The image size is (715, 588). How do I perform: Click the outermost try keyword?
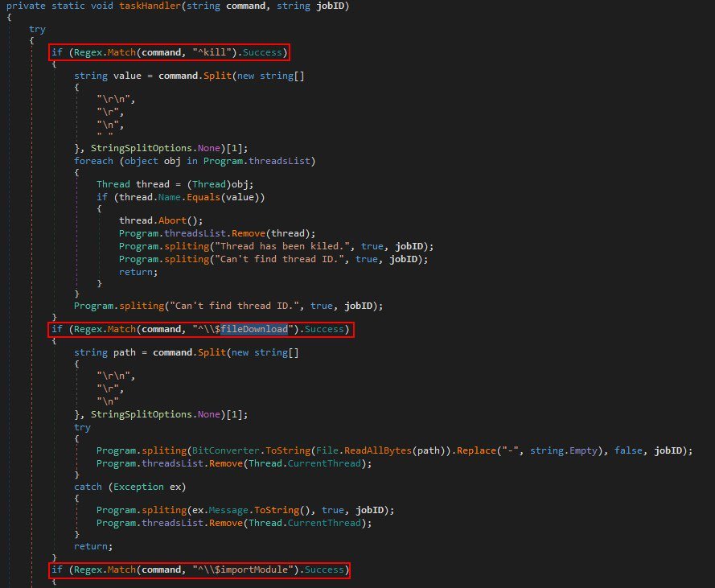37,29
